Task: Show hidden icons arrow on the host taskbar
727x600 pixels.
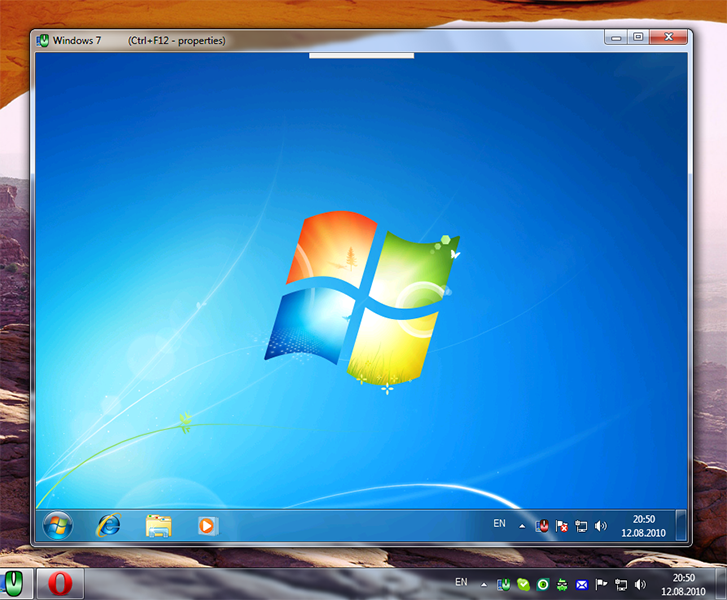Action: coord(484,584)
